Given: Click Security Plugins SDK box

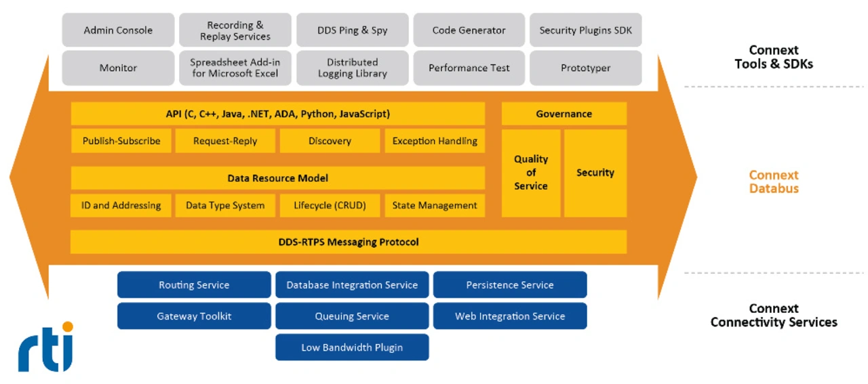Looking at the screenshot, I should 586,30.
